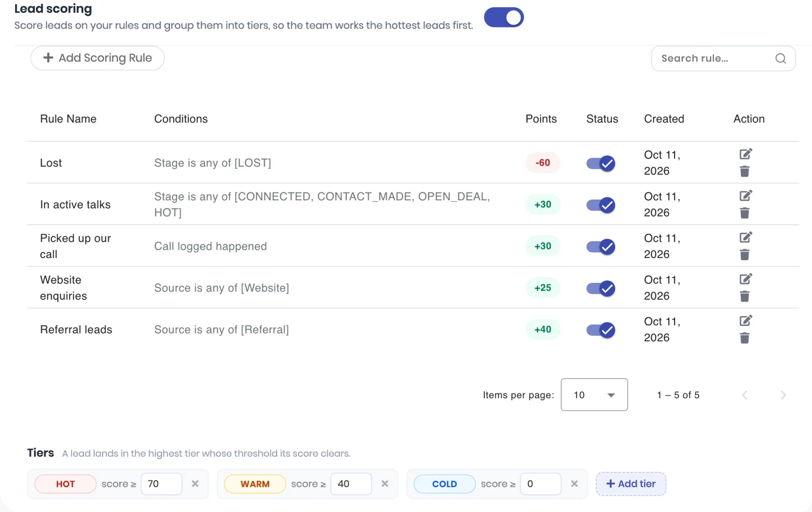Click the Created column header
Screen dimensions: 812x512
pyautogui.click(x=664, y=119)
